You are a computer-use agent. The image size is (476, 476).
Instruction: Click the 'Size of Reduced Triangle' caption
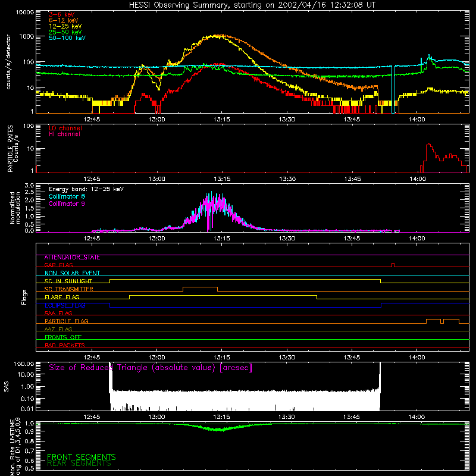[151, 368]
